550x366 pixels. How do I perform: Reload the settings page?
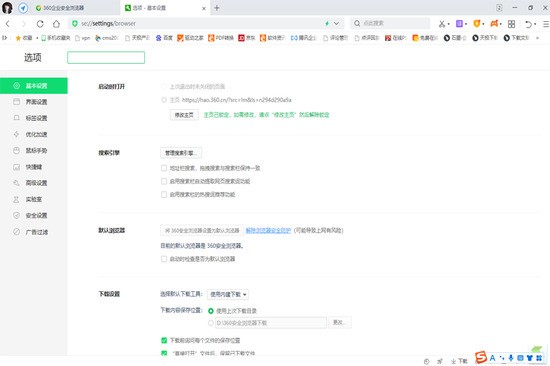point(40,24)
